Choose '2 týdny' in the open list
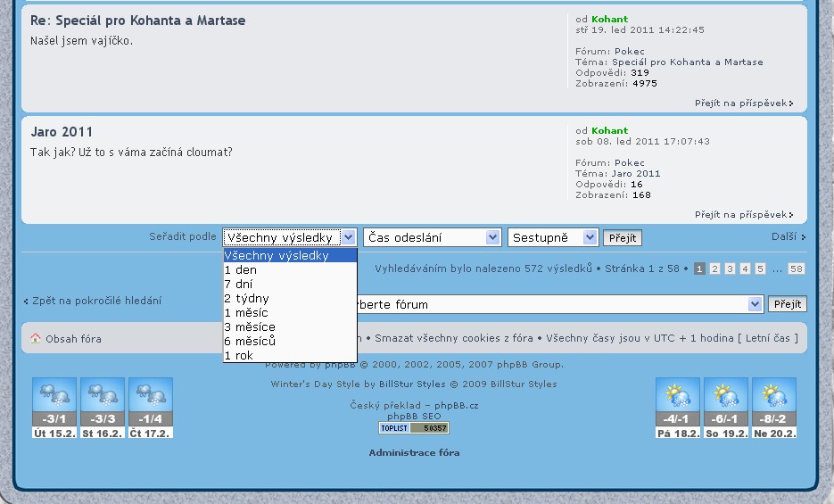Image resolution: width=834 pixels, height=504 pixels. point(247,299)
